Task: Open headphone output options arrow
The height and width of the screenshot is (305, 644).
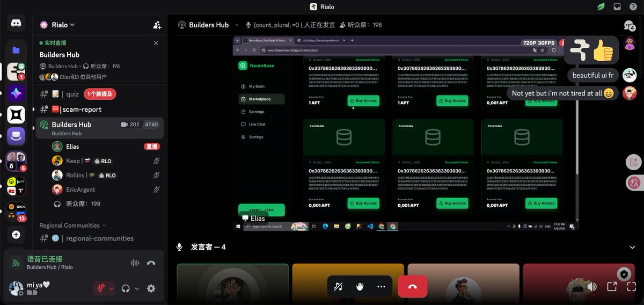Action: pyautogui.click(x=136, y=288)
